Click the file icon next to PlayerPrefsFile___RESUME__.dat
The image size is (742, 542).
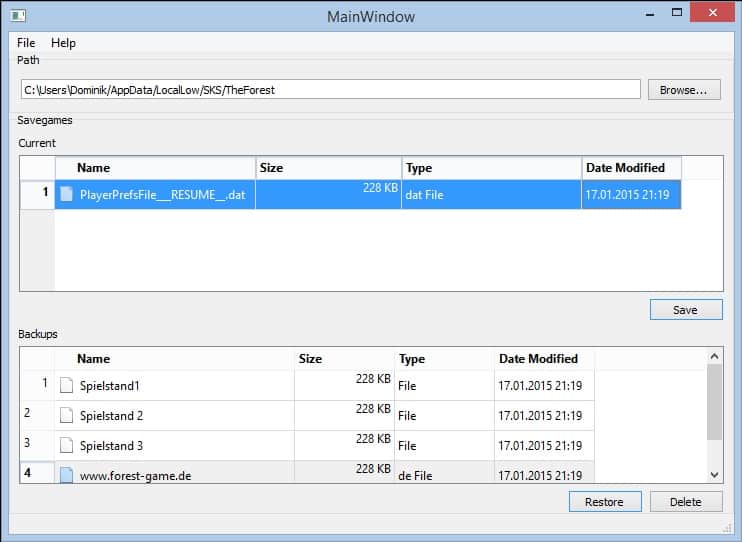[67, 195]
